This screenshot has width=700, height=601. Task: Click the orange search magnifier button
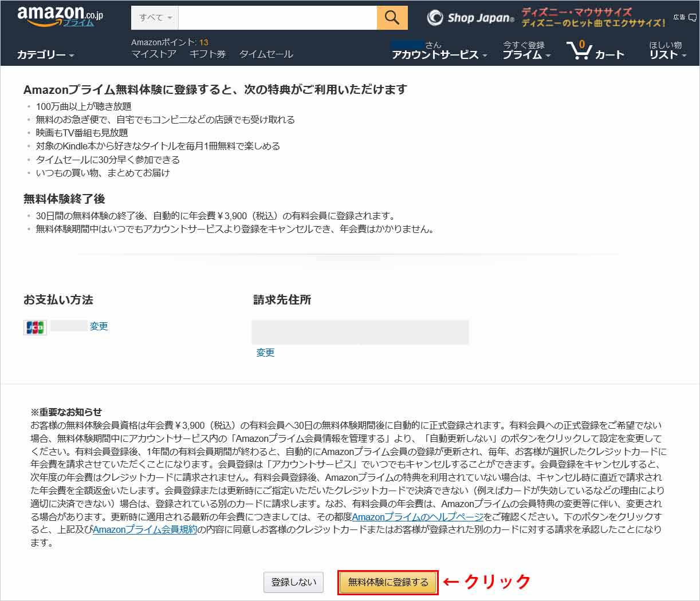[x=392, y=18]
